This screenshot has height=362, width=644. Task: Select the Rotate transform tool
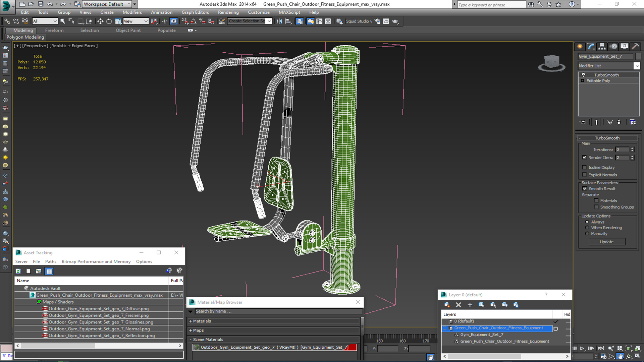(x=109, y=21)
